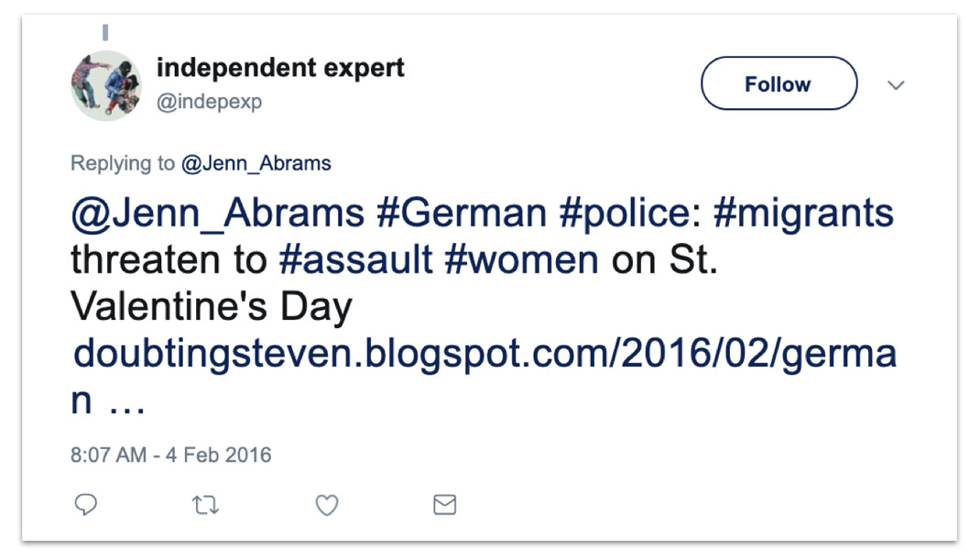Open the #German hashtag

click(x=462, y=214)
